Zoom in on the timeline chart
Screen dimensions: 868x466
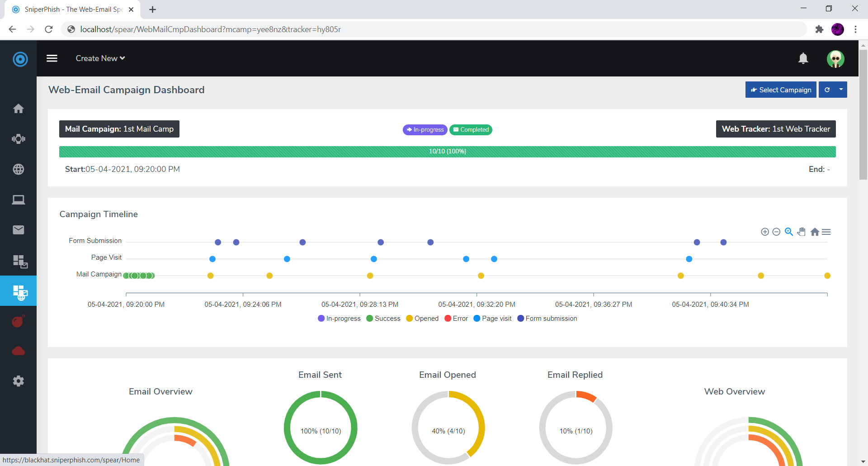(765, 232)
